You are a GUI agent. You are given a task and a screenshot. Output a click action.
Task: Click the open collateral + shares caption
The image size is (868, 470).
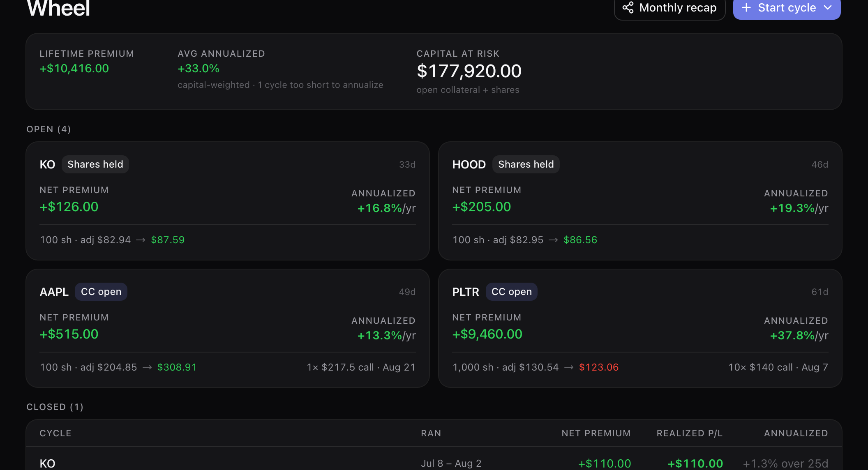(x=468, y=90)
